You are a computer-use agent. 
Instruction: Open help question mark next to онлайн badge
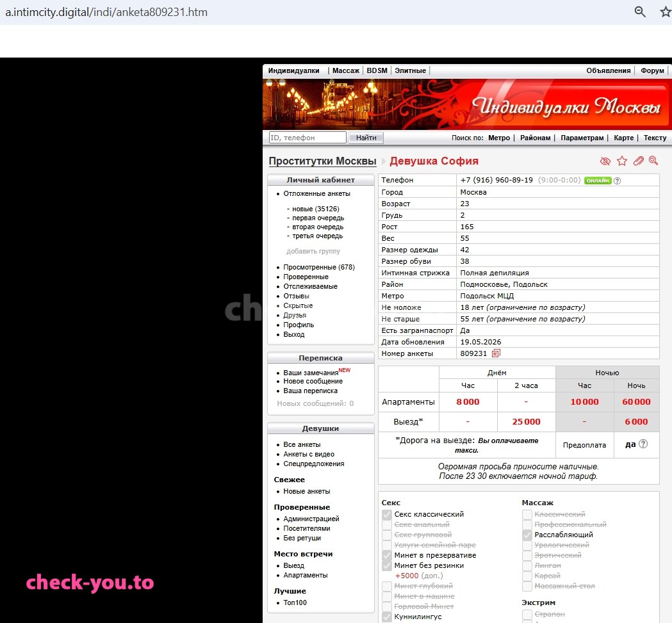tap(617, 181)
